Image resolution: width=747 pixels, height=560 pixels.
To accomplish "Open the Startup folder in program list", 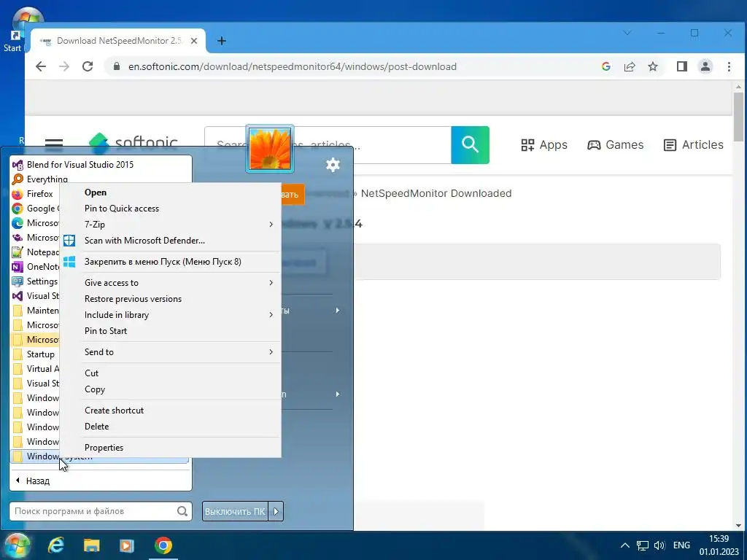I will pyautogui.click(x=35, y=354).
